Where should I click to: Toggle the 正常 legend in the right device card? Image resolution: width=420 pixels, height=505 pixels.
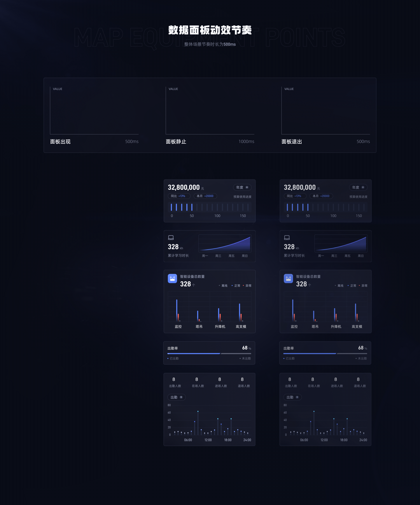(x=352, y=286)
